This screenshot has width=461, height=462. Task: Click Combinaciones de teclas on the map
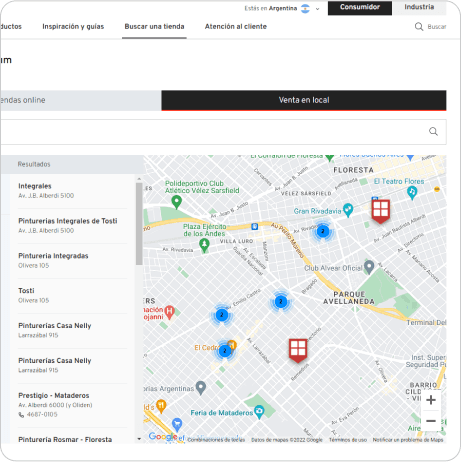pos(216,440)
